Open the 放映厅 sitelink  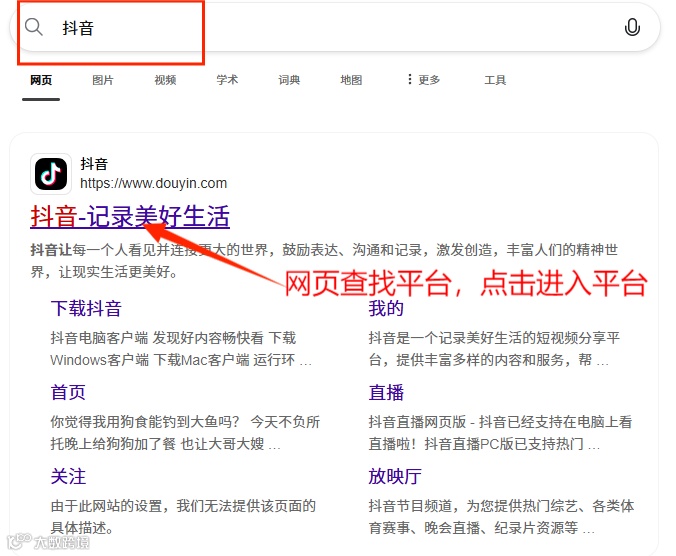click(395, 477)
